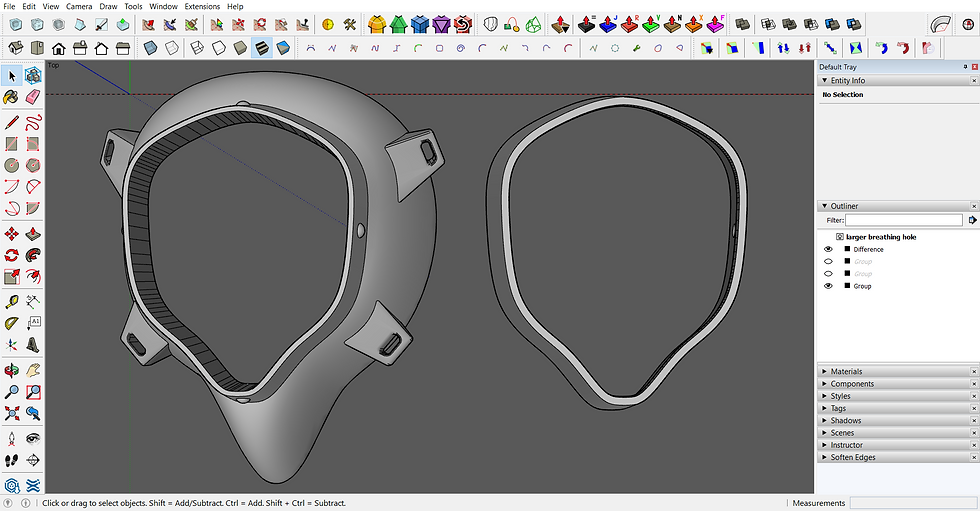980x511 pixels.
Task: Activate the Orbit tool
Action: (11, 370)
